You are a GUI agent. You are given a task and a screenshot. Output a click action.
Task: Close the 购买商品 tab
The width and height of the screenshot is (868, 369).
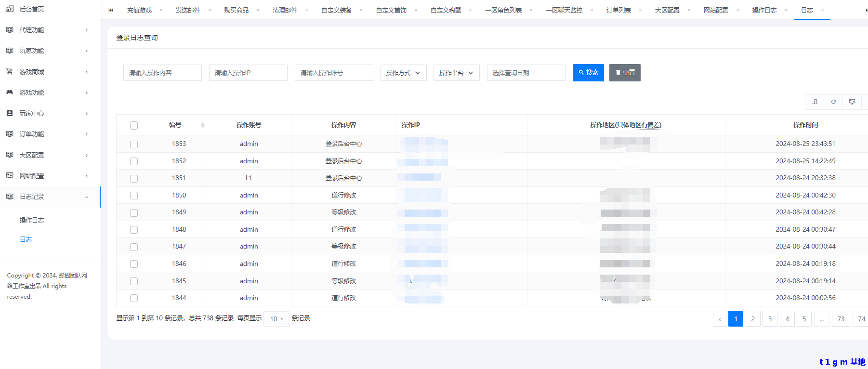coord(258,10)
